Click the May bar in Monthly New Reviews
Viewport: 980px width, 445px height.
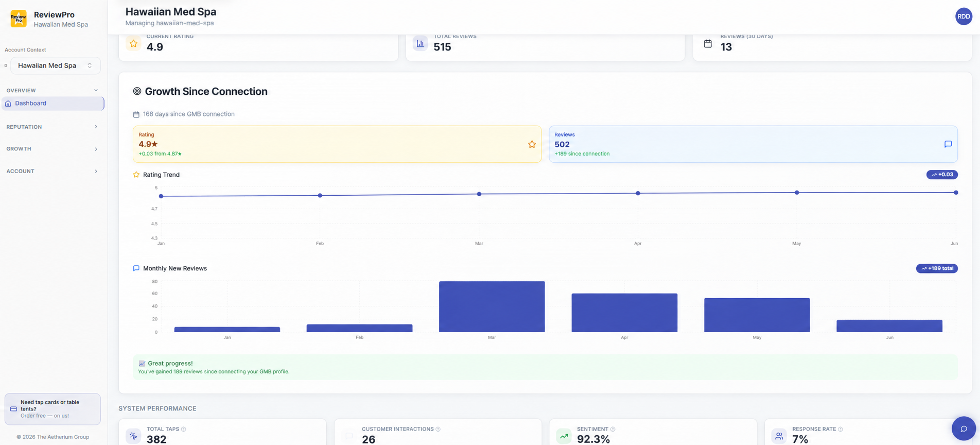[x=757, y=315]
